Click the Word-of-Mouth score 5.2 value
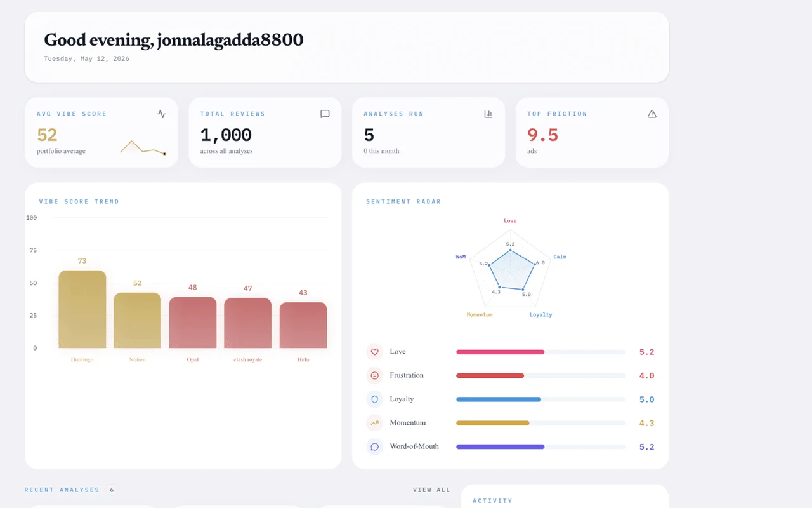The height and width of the screenshot is (508, 812). coord(646,447)
